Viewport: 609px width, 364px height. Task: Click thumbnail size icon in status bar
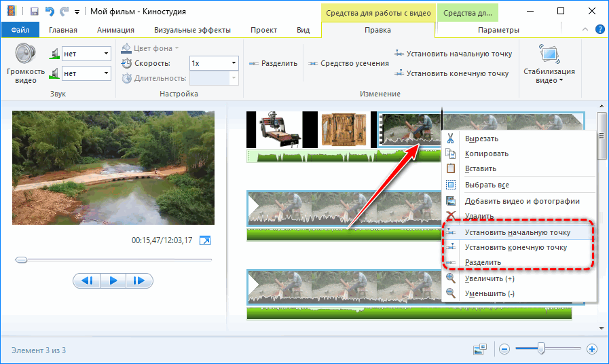(x=480, y=349)
